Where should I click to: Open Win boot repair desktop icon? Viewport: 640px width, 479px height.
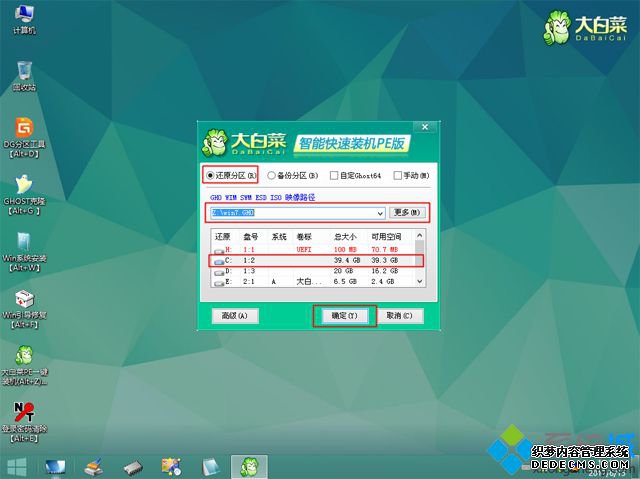[x=24, y=309]
